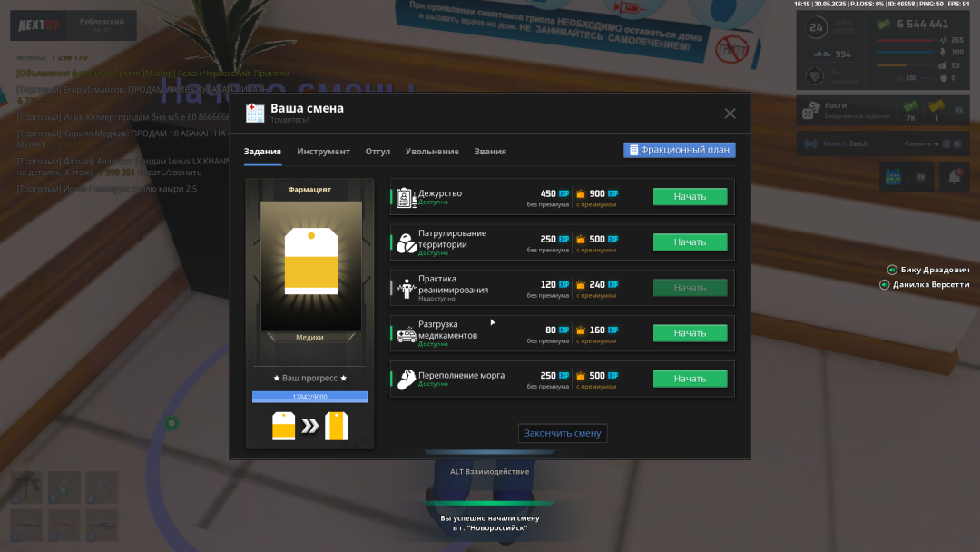Switch to the Инструмент tab
The height and width of the screenshot is (552, 980).
click(323, 152)
